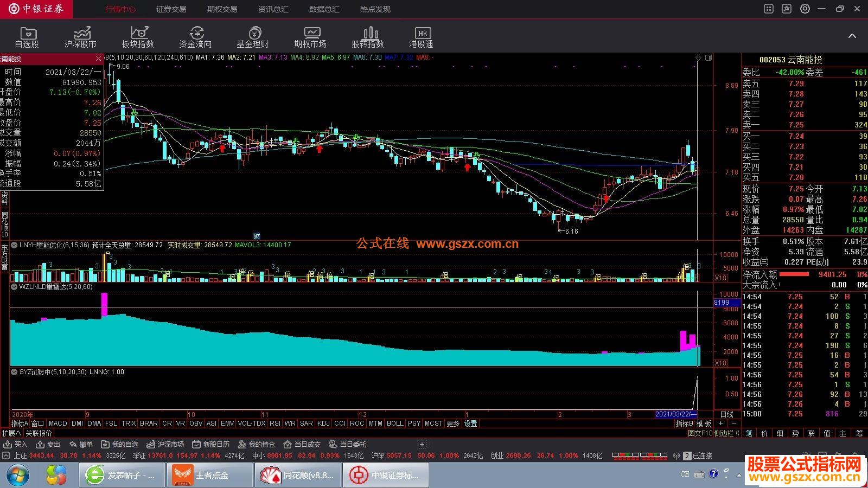This screenshot has width=868, height=488.
Task: Collapse the WZLNLD量雷达 indicator panel
Action: point(14,287)
